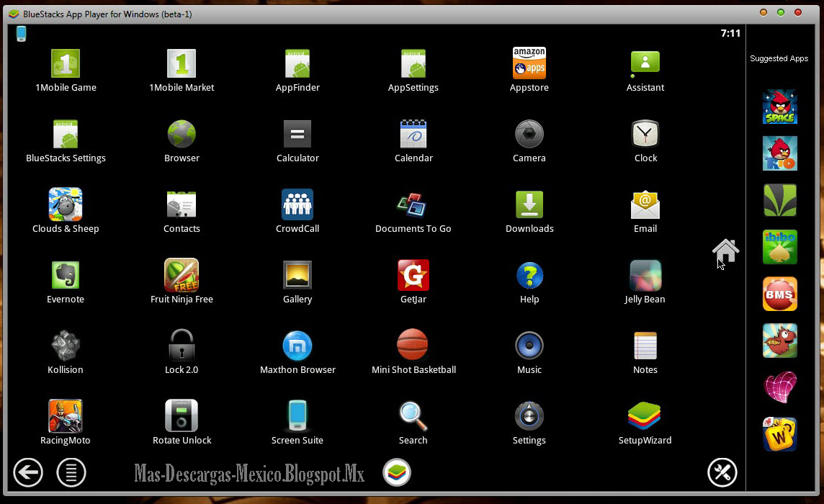Open Screen Suite
Screen dimensions: 824x504
(x=297, y=415)
